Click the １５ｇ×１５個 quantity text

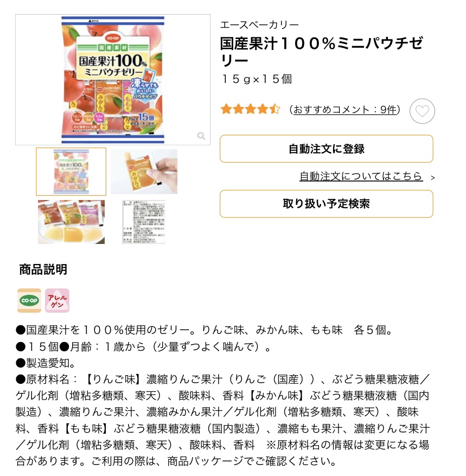[257, 79]
